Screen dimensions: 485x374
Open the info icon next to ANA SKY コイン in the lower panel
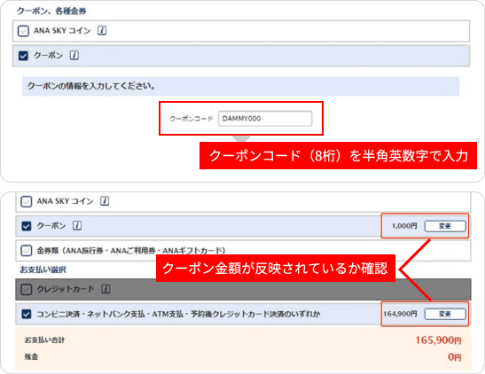pyautogui.click(x=105, y=201)
